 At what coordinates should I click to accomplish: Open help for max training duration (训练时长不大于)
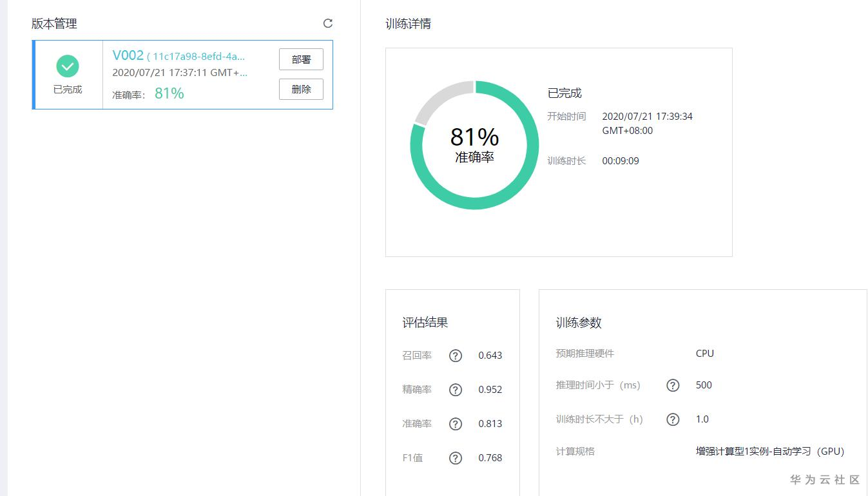[673, 419]
